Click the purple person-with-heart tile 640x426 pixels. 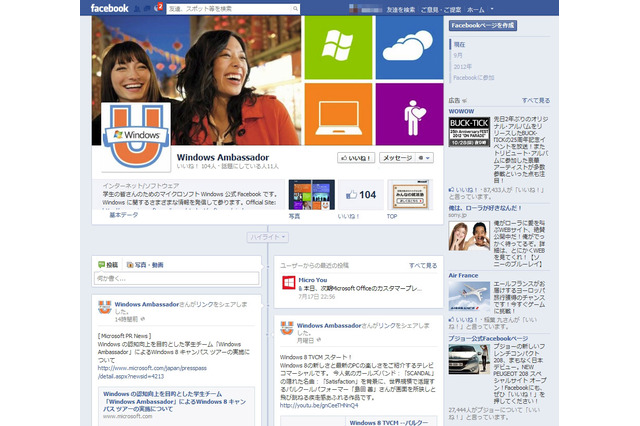coord(409,114)
